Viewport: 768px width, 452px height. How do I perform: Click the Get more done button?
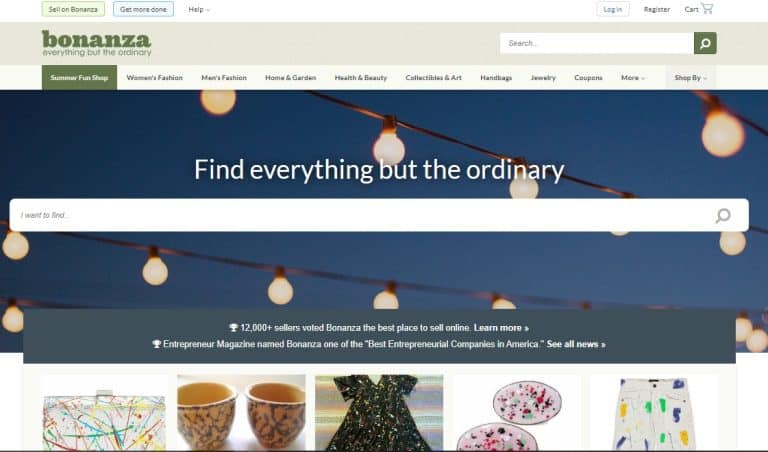point(143,9)
